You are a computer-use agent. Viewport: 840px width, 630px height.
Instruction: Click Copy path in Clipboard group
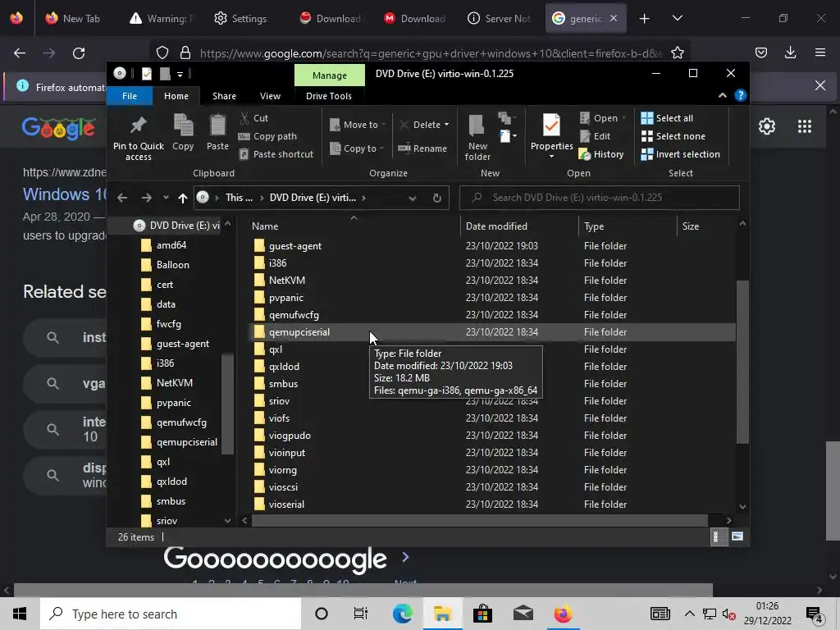(267, 136)
